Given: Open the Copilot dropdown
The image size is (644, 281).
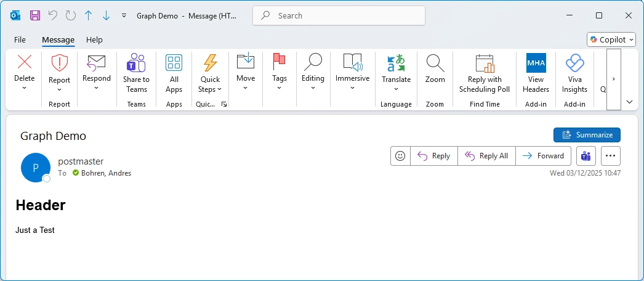Looking at the screenshot, I should tap(611, 39).
